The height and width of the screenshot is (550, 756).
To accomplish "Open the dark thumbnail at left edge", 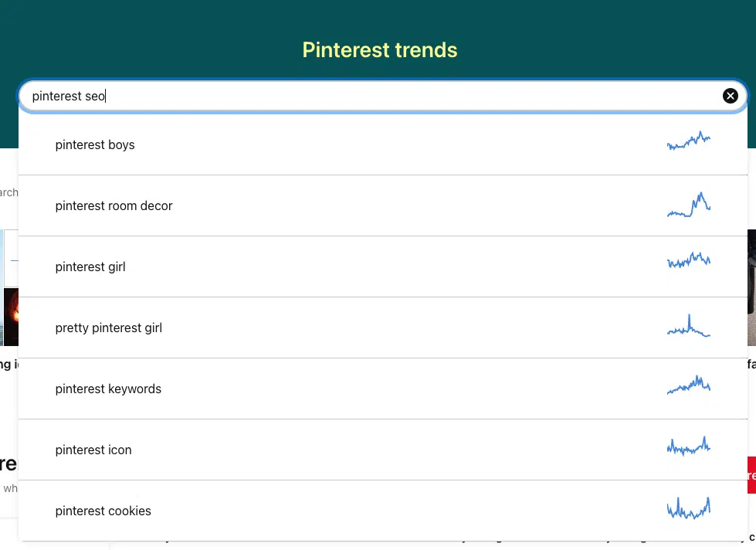I will coord(11,317).
